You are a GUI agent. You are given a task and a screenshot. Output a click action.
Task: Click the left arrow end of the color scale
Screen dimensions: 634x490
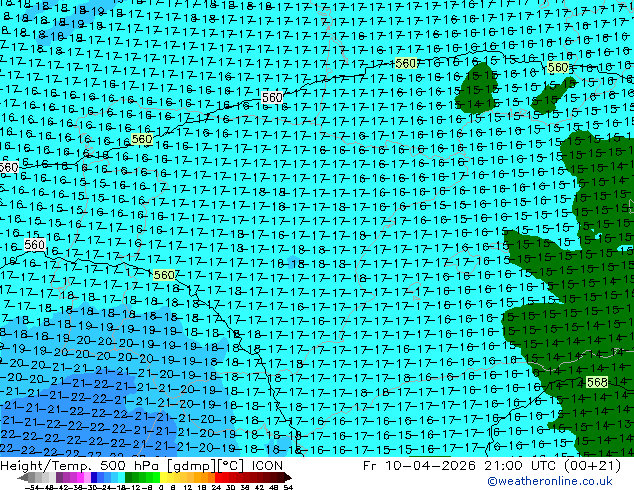pos(22,477)
